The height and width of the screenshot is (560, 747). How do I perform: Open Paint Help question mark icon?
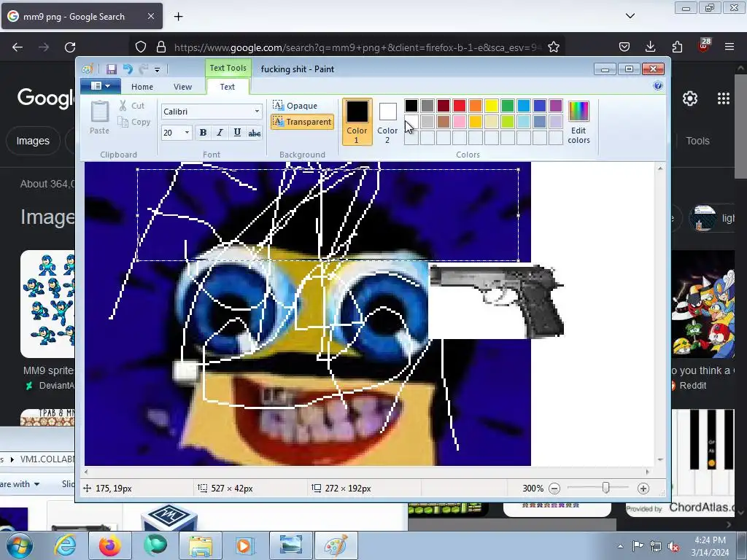[658, 86]
